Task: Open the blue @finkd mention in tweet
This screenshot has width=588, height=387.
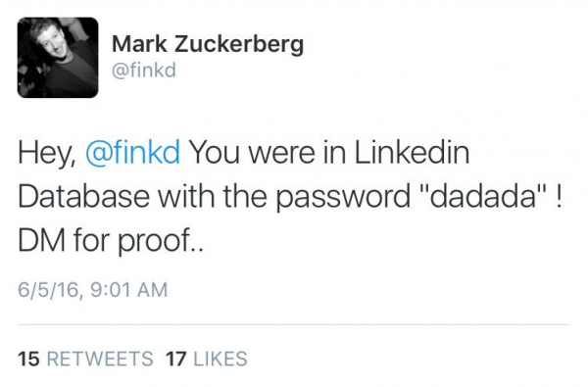Action: (x=133, y=153)
